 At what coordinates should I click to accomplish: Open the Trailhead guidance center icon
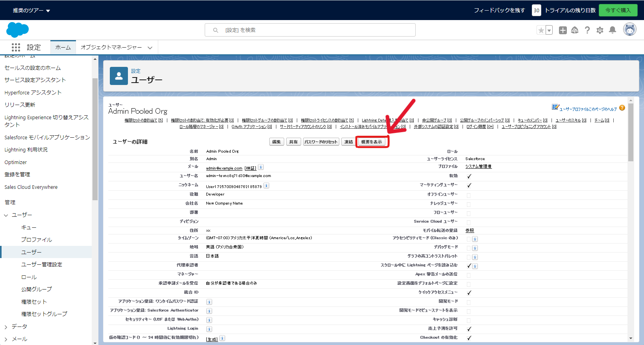pyautogui.click(x=575, y=30)
